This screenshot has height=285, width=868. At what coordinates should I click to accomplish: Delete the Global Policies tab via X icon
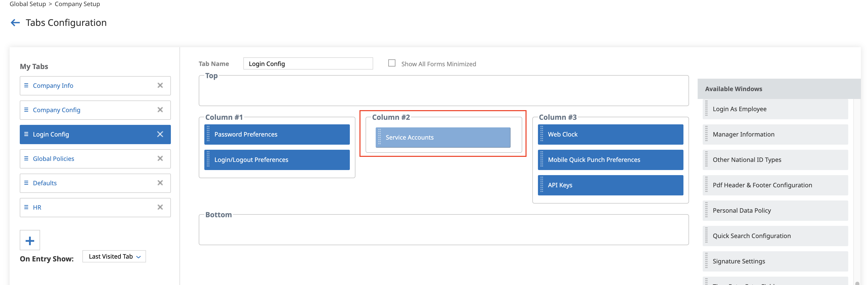coord(160,159)
